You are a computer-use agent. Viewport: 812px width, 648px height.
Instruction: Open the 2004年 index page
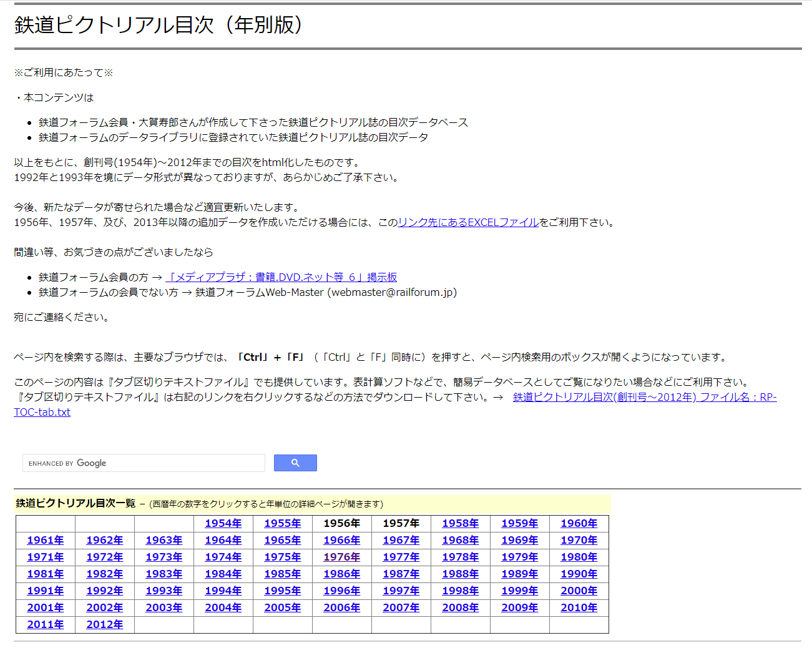(223, 607)
